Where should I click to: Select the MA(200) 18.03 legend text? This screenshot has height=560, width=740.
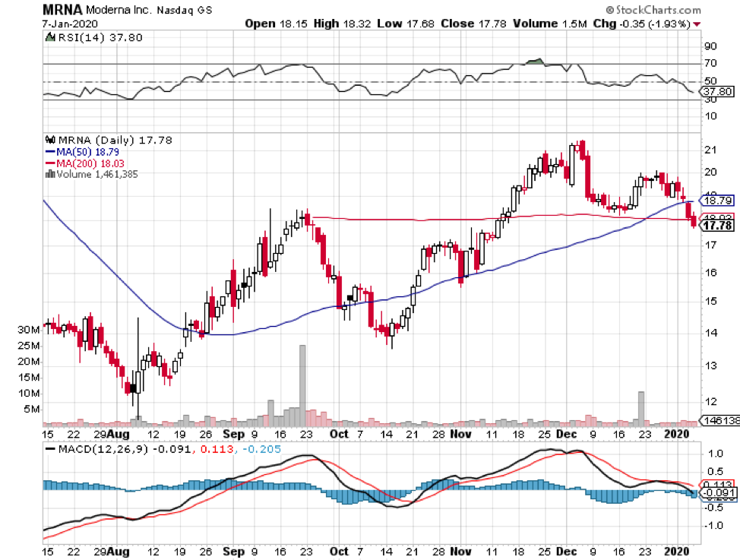(x=90, y=163)
